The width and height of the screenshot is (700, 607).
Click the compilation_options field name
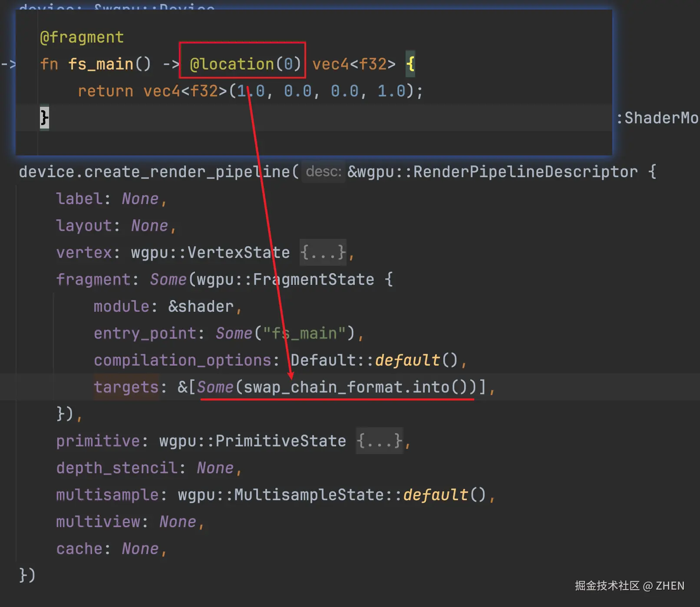point(182,360)
